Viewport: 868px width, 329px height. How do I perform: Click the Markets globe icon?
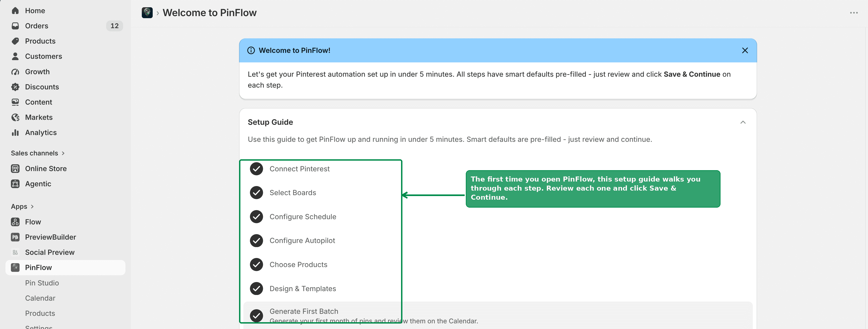[15, 117]
